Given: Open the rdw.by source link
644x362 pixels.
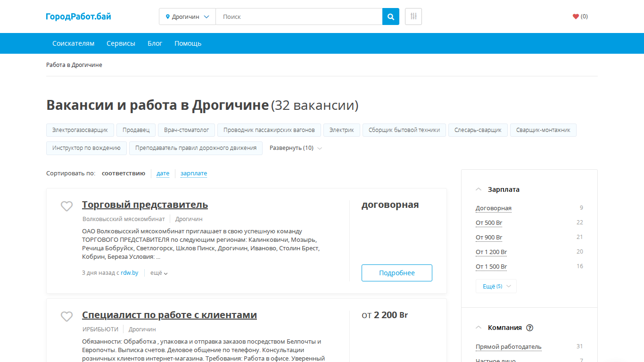Looking at the screenshot, I should (x=129, y=273).
